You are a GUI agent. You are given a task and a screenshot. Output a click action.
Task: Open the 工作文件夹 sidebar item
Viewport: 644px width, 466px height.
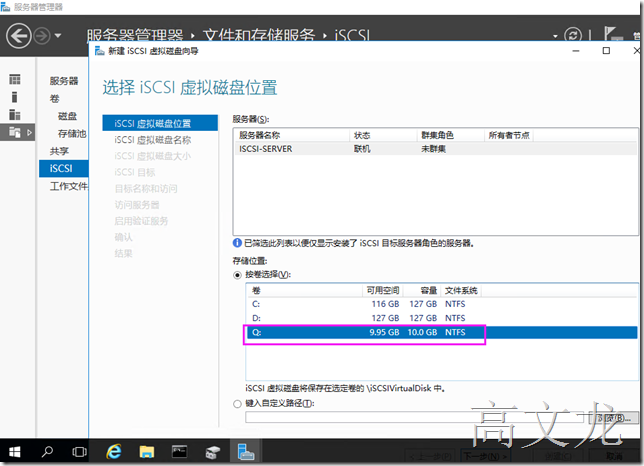point(69,186)
